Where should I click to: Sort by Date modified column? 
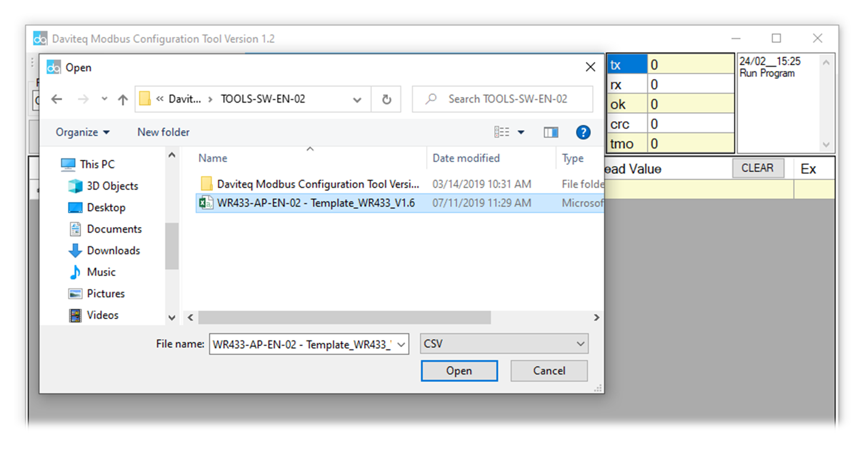(x=466, y=158)
